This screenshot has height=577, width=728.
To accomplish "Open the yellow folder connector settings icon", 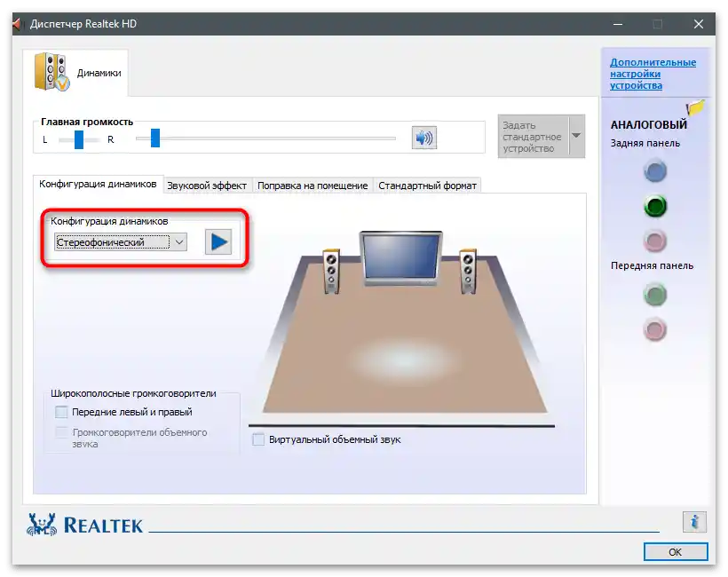I will [x=695, y=107].
